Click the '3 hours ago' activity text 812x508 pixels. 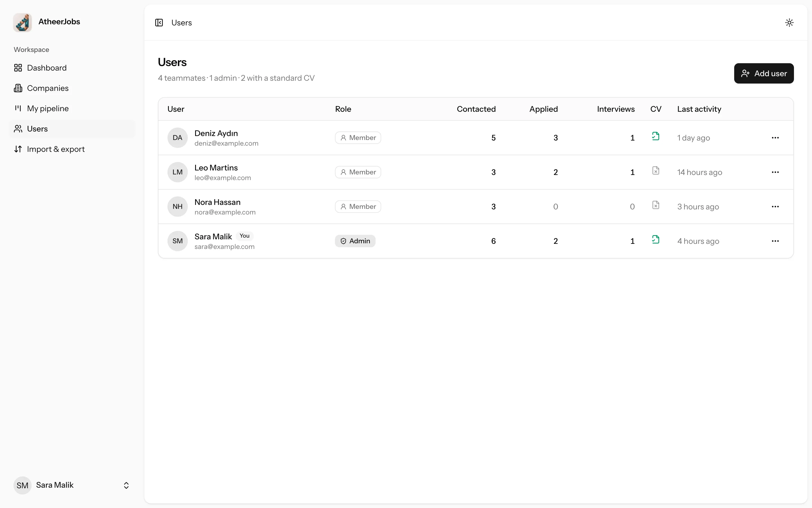click(x=698, y=207)
